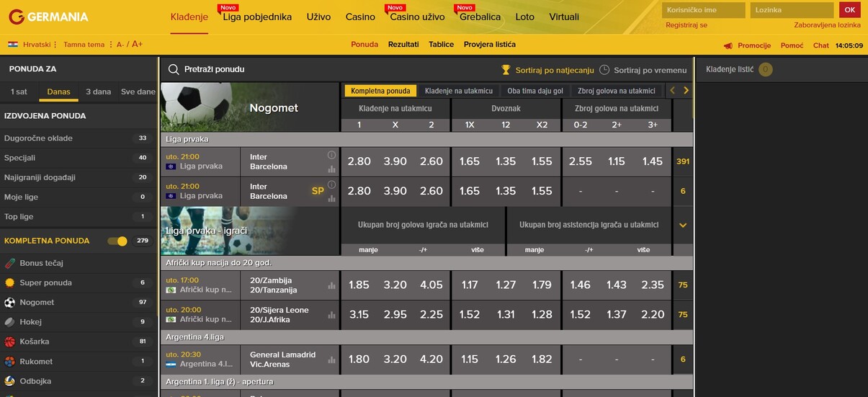Click the Nogomet football icon in sidebar
Viewport: 868px width, 397px height.
10,303
